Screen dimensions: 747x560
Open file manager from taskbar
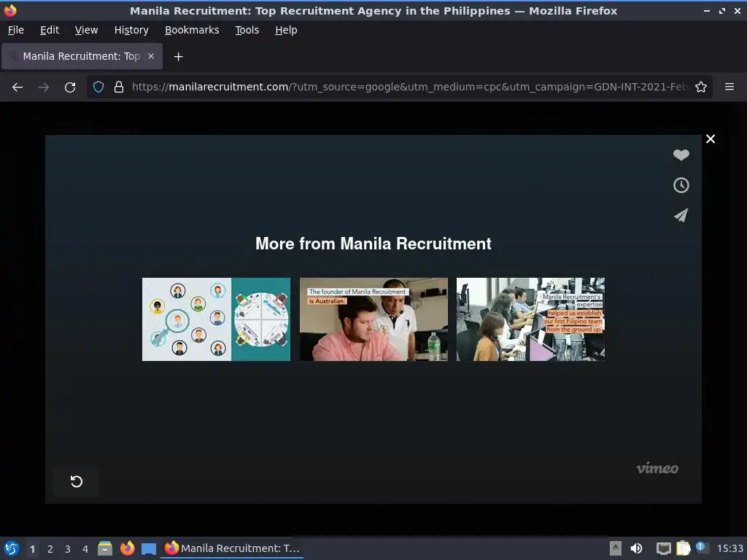105,548
